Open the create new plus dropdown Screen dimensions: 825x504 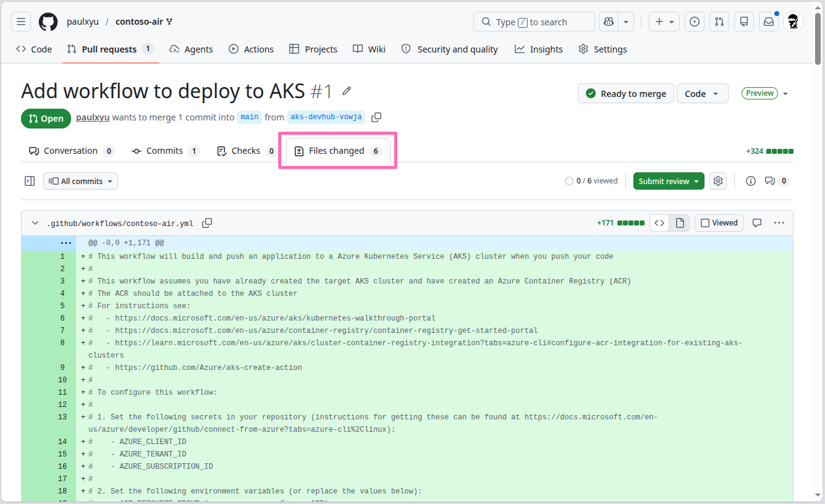664,22
